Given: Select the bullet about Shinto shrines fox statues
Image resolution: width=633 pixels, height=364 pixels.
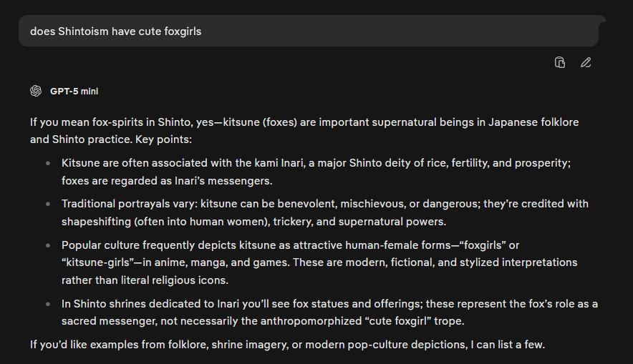Looking at the screenshot, I should [x=329, y=313].
